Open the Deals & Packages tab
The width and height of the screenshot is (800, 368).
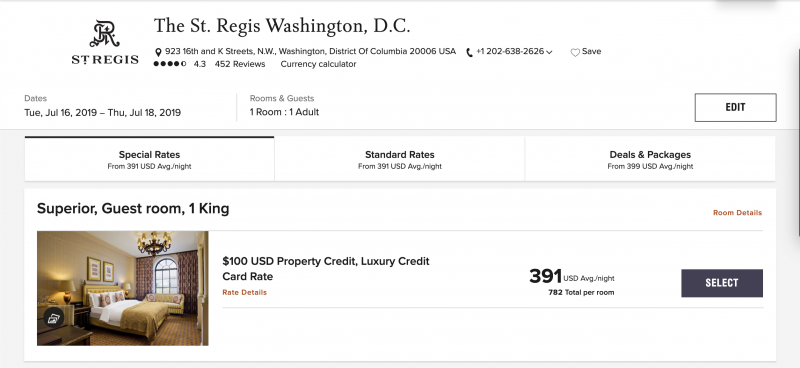point(650,159)
